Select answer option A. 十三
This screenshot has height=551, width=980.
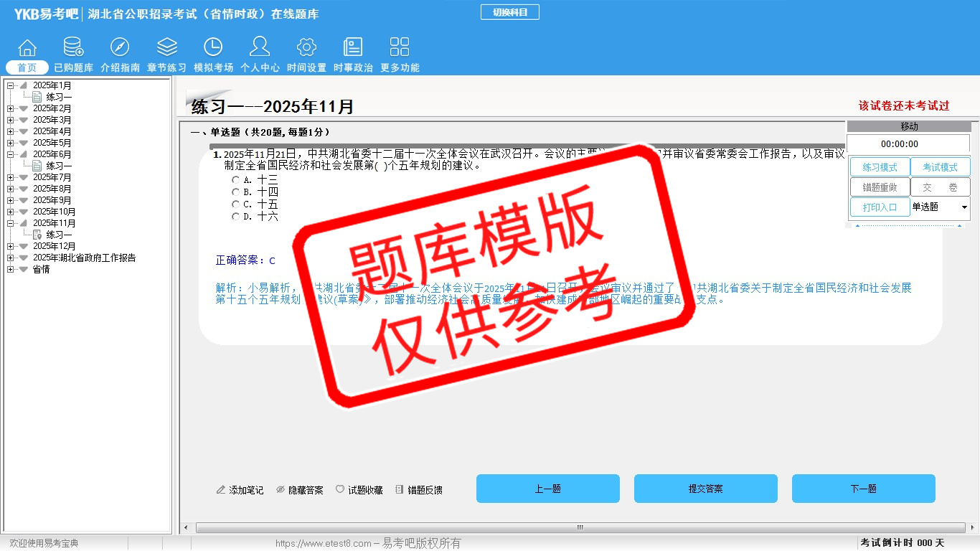point(236,180)
